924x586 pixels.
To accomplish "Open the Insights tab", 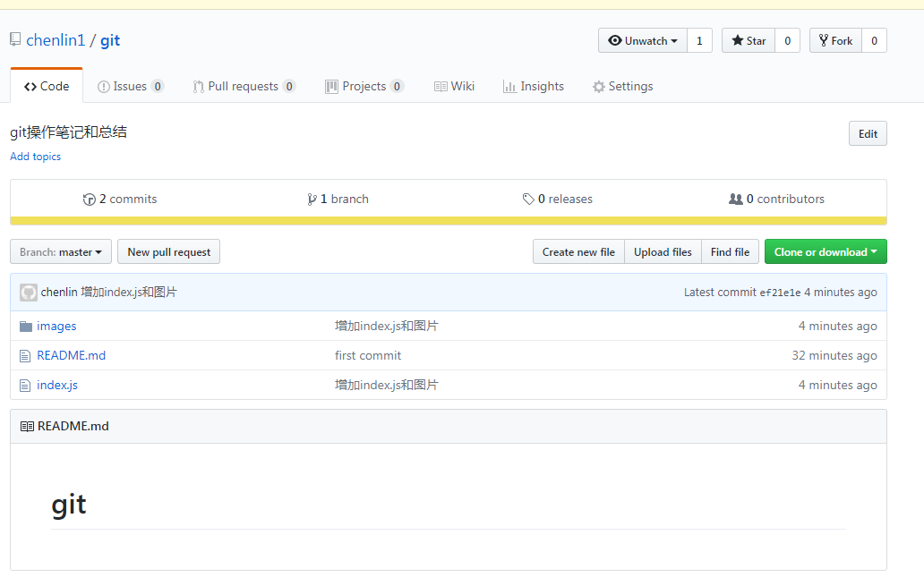I will pyautogui.click(x=534, y=87).
